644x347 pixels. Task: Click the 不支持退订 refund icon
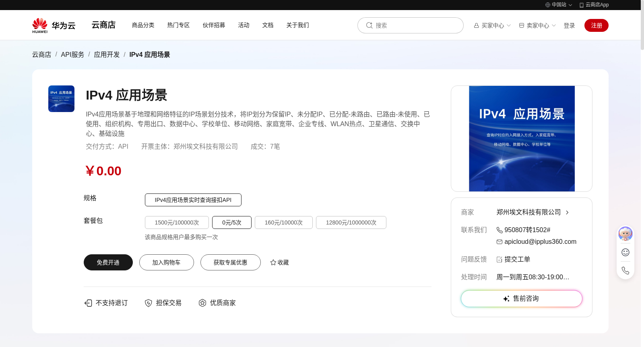click(88, 303)
